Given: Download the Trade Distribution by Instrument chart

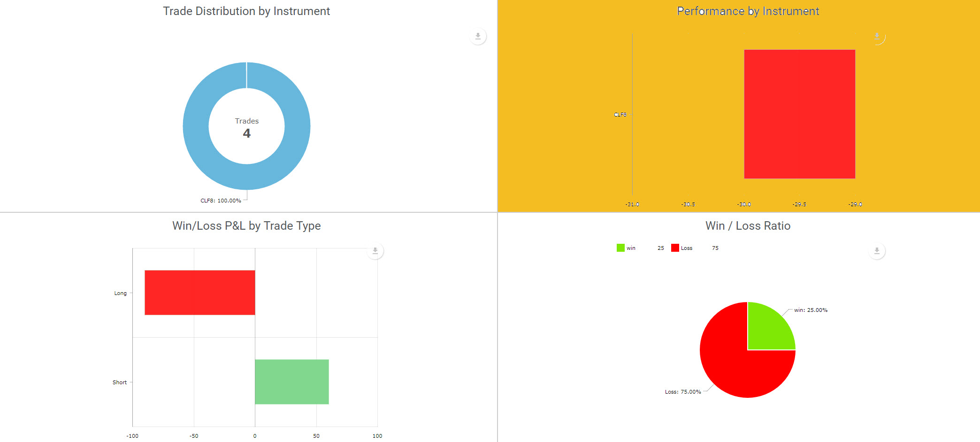Looking at the screenshot, I should point(478,36).
